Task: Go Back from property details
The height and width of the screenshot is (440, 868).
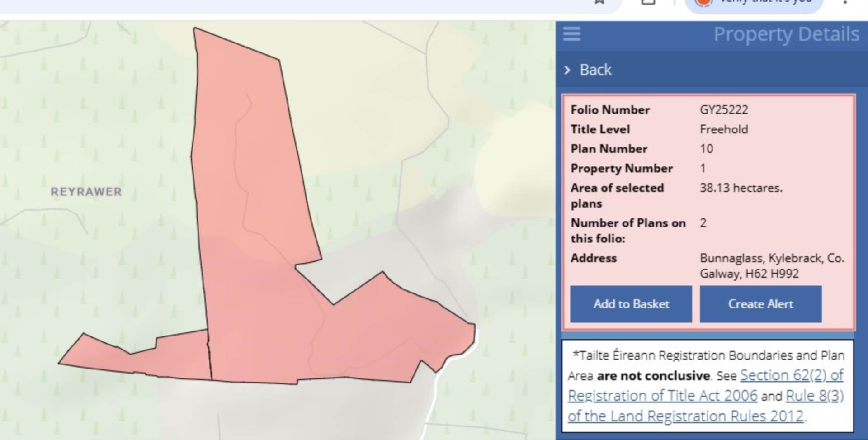Action: pyautogui.click(x=595, y=70)
